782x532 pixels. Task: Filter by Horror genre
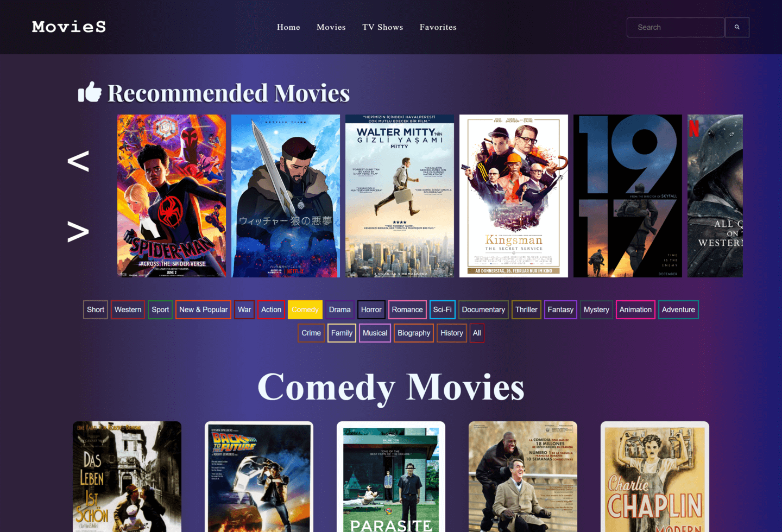tap(371, 309)
